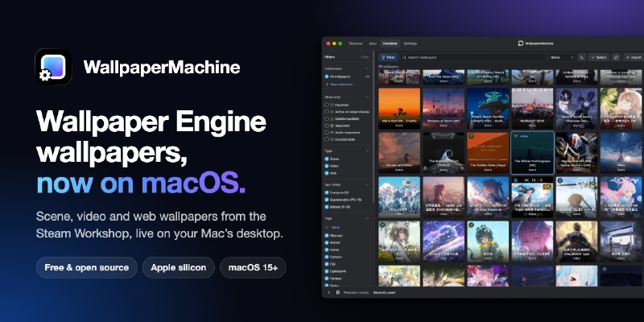Image resolution: width=644 pixels, height=322 pixels.
Task: Enable the Update available checkbox
Action: (327, 118)
